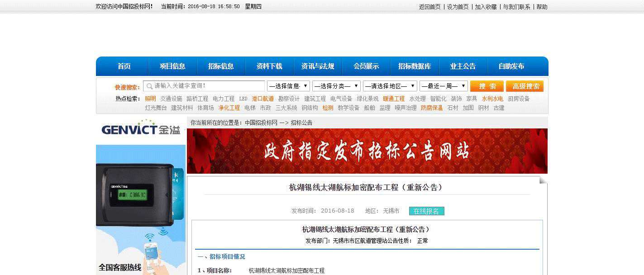Screen dimensions: 644x275
Task: Open the 会员展示 tab
Action: 366,66
